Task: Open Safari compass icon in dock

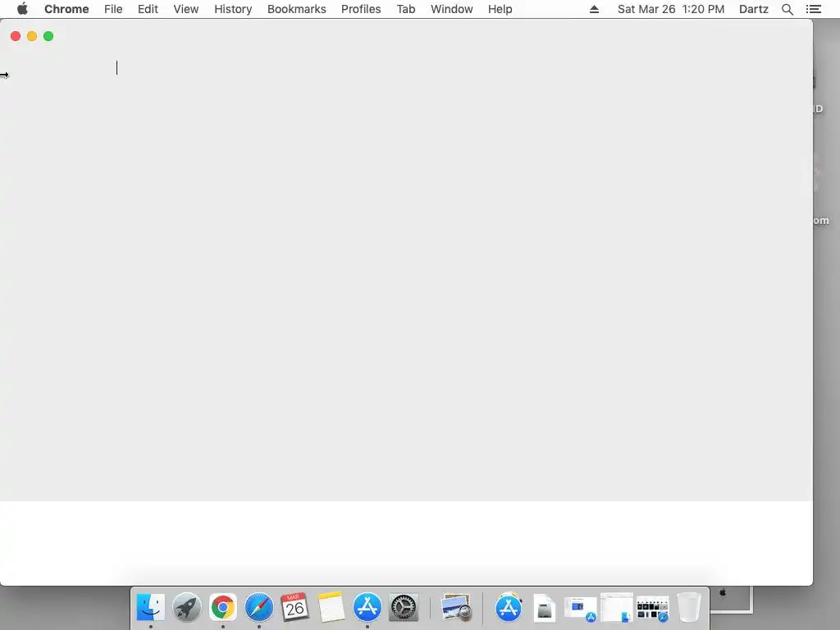Action: pyautogui.click(x=258, y=608)
